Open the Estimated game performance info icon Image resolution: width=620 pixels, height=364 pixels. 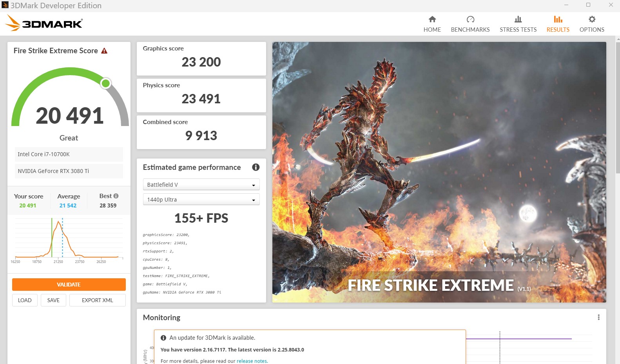tap(256, 167)
